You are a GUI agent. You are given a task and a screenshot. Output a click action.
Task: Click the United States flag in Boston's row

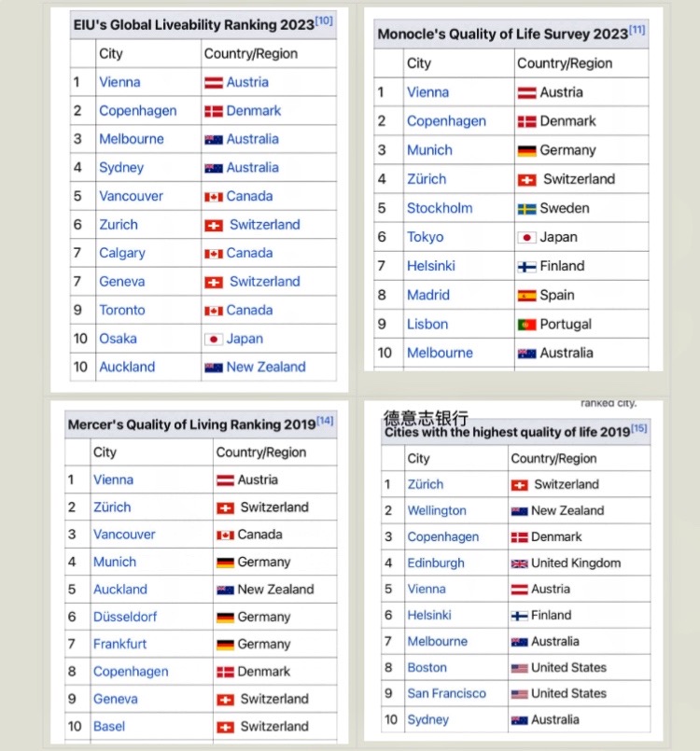point(519,668)
